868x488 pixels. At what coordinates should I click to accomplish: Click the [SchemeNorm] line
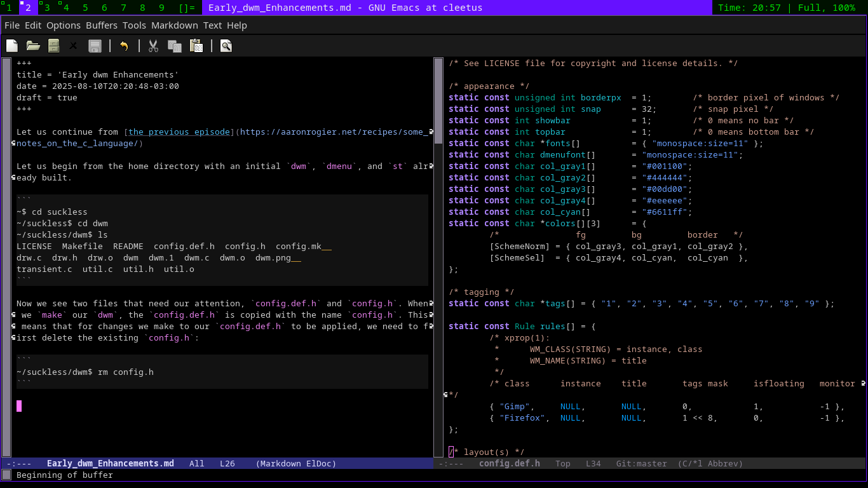(x=619, y=247)
